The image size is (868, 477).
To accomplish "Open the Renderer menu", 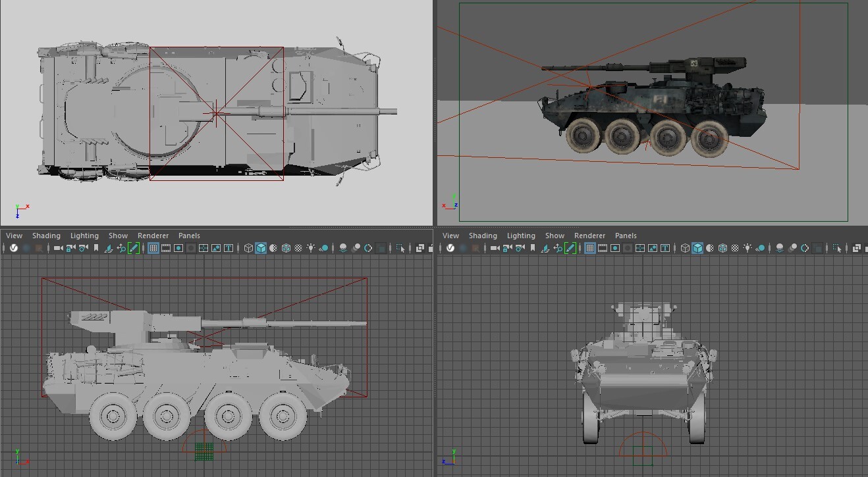I will (x=153, y=236).
